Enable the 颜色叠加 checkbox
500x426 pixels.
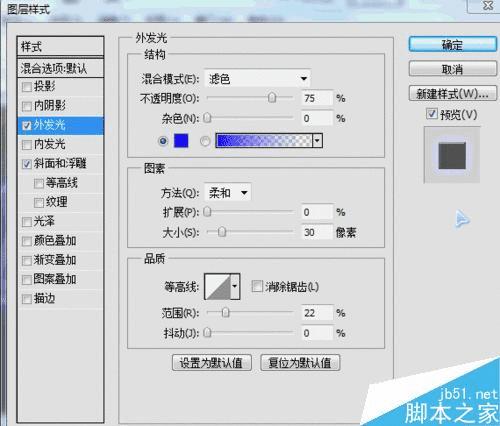click(27, 241)
